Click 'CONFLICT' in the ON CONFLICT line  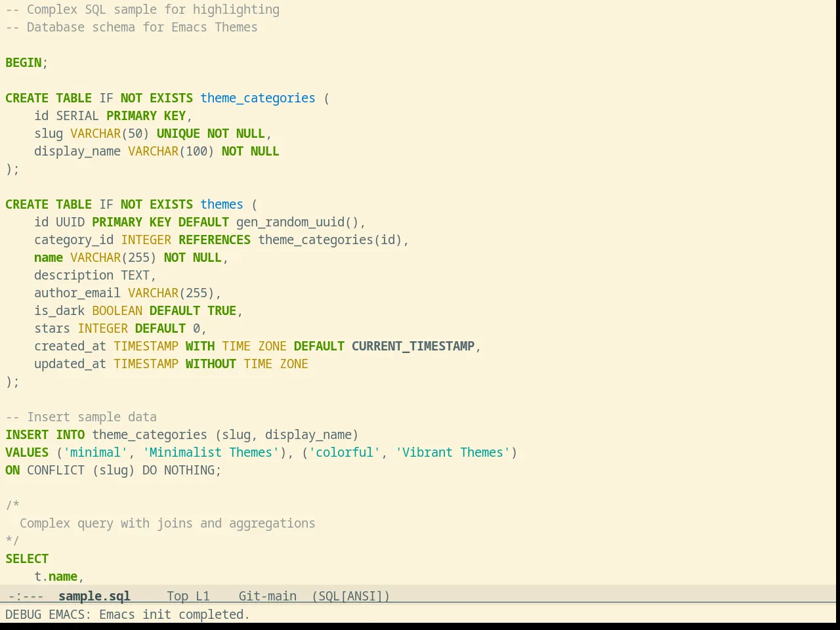pyautogui.click(x=56, y=470)
